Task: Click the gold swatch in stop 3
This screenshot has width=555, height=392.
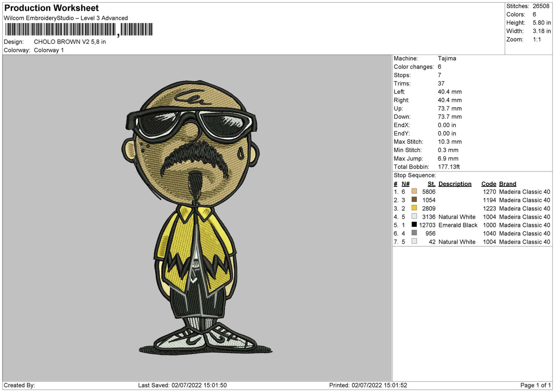Action: point(414,208)
